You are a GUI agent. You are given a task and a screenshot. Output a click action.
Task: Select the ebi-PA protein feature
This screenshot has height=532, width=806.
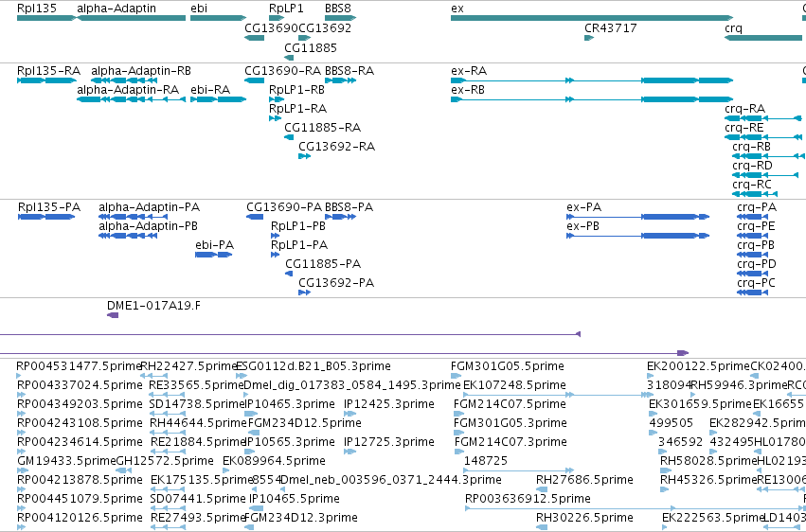point(214,255)
